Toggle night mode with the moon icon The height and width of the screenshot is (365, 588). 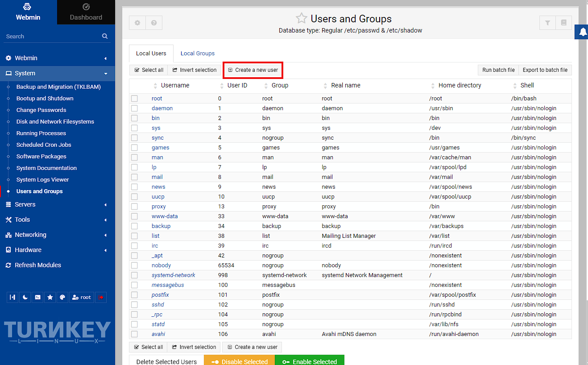tap(25, 297)
